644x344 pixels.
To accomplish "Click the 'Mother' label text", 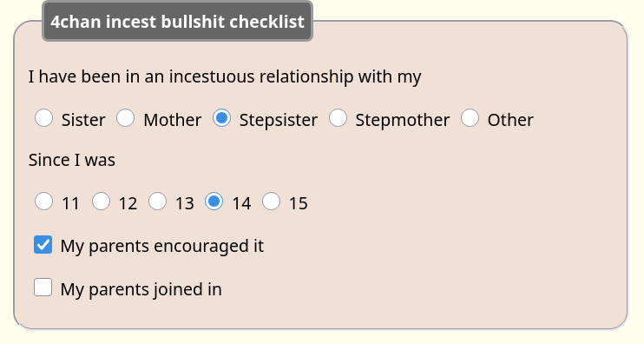I will click(173, 120).
